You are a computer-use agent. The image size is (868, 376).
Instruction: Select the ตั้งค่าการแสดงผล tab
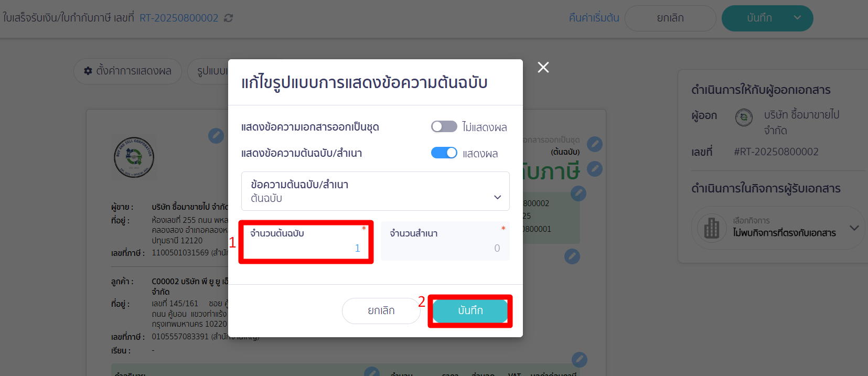tap(127, 71)
